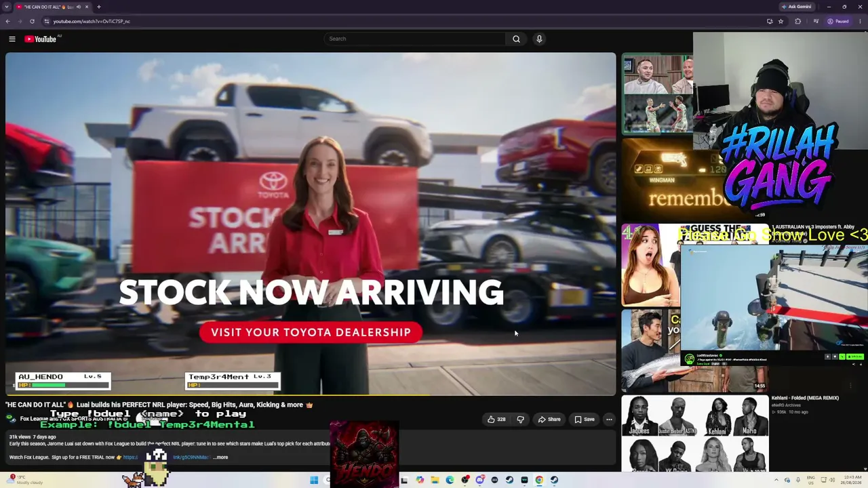868x488 pixels.
Task: Open Google Chrome from the taskbar
Action: (x=539, y=480)
